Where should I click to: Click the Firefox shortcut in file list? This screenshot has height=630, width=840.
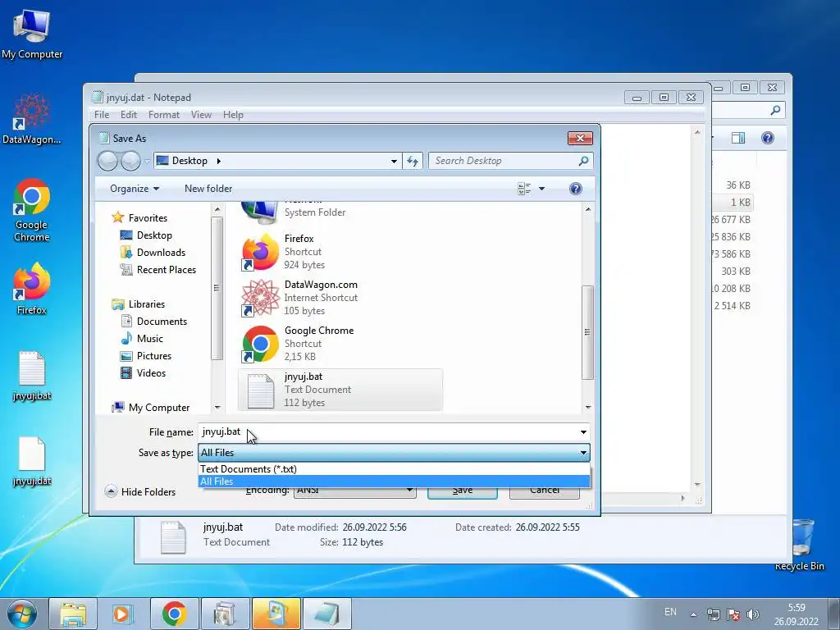click(340, 252)
